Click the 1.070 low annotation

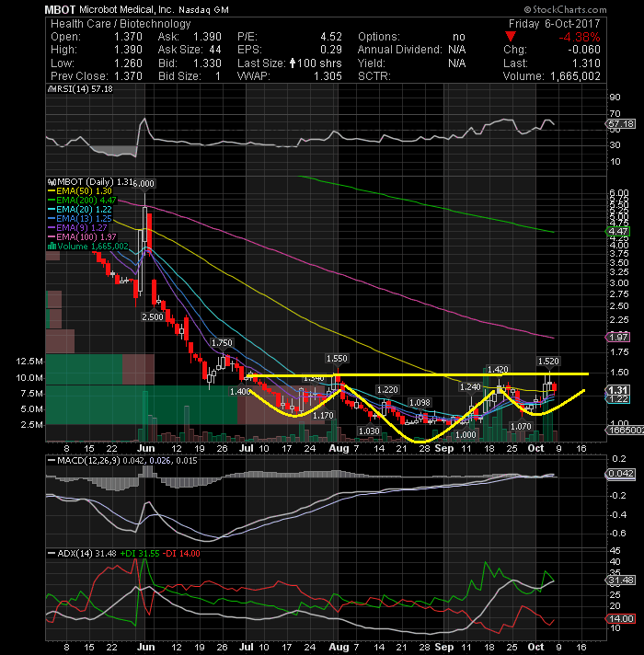(521, 427)
